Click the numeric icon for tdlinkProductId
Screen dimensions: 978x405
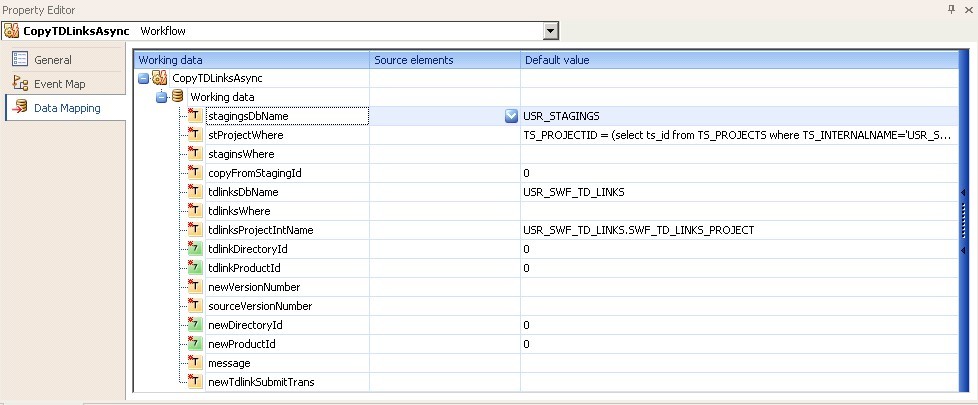[195, 268]
